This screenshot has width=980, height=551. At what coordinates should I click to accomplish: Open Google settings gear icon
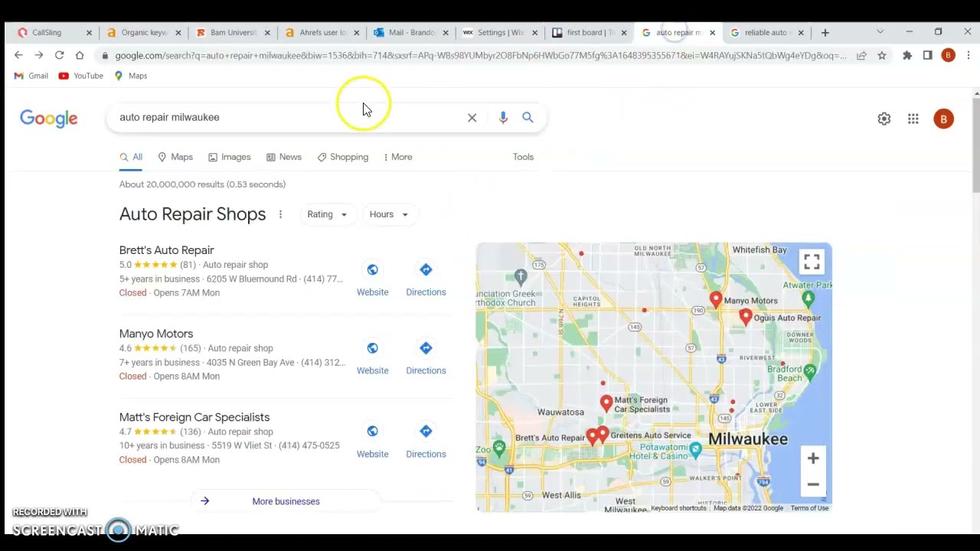(x=884, y=119)
